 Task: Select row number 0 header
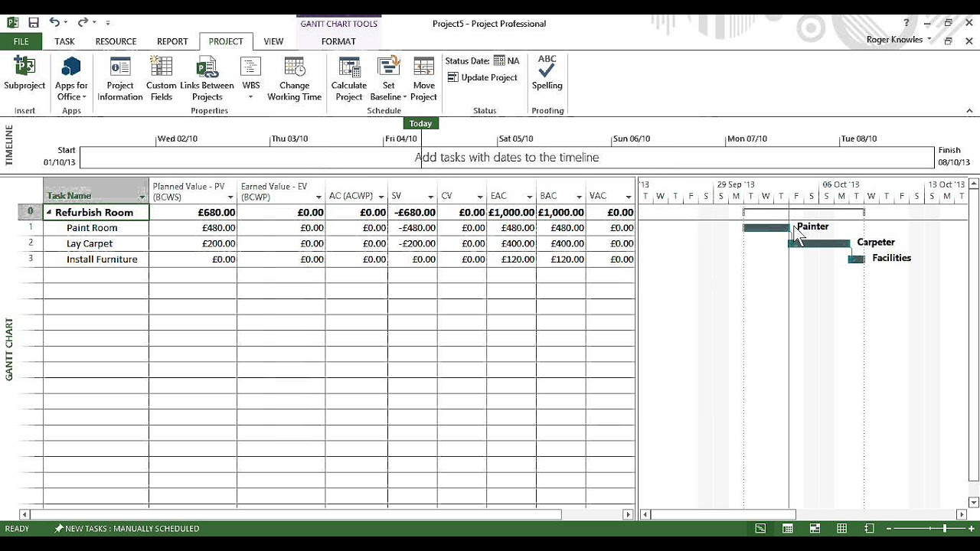tap(31, 212)
